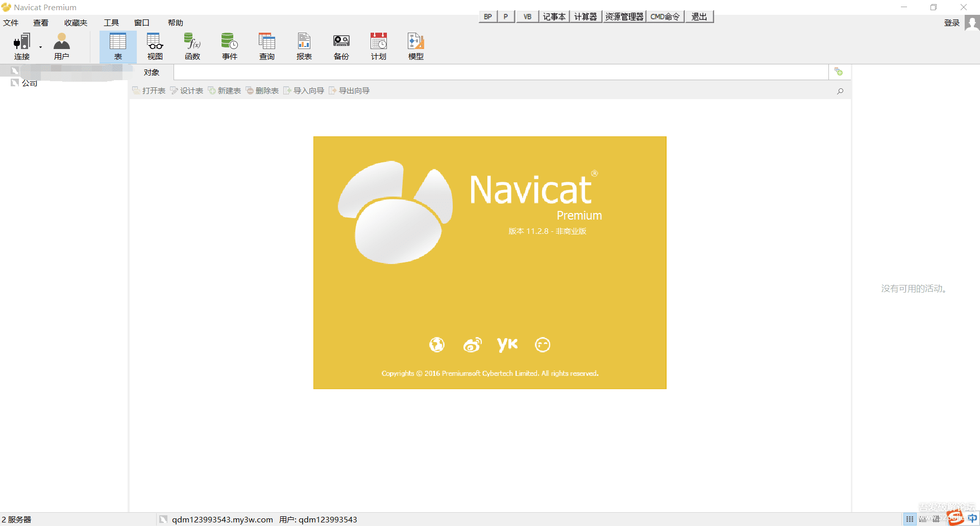The image size is (980, 526).
Task: Open the 查询 (Query) section
Action: click(x=267, y=46)
